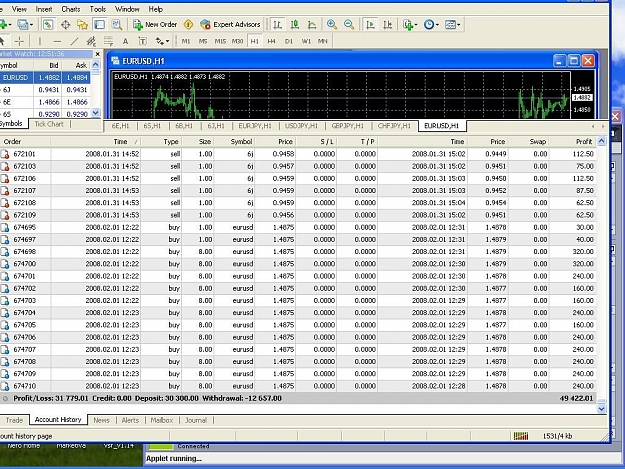
Task: Toggle the Market Watch window icon
Action: point(48,25)
